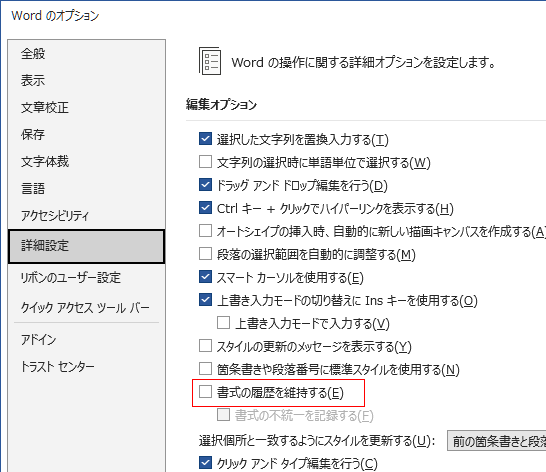
Task: Uncheck 選択した文字列を置換入力する checkbox
Action: 205,139
